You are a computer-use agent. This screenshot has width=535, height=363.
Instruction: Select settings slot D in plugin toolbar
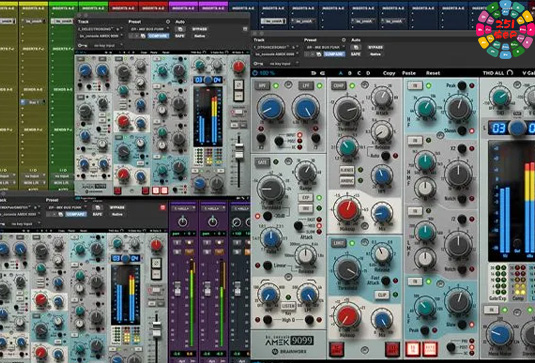(x=368, y=73)
